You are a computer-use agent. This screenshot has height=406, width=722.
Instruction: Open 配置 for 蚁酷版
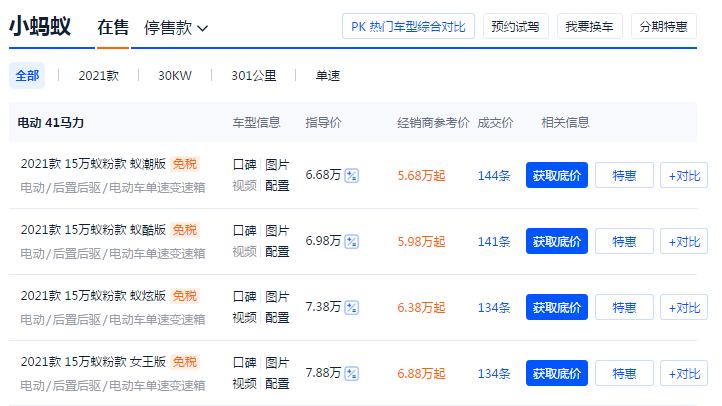277,251
